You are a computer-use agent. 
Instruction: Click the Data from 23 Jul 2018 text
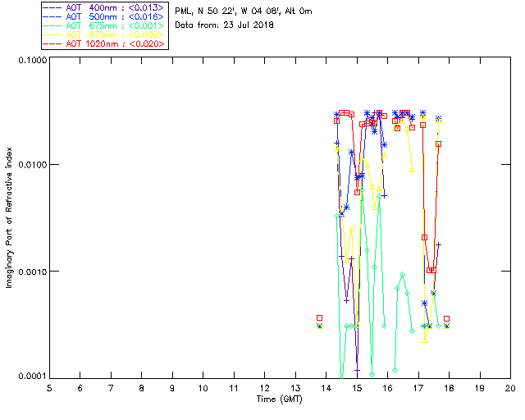pyautogui.click(x=224, y=25)
